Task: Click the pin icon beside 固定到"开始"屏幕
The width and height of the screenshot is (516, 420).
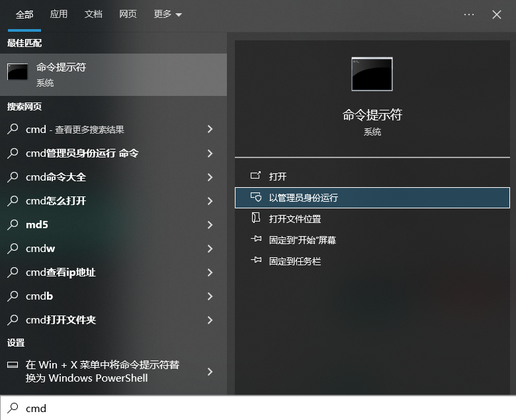Action: 256,239
